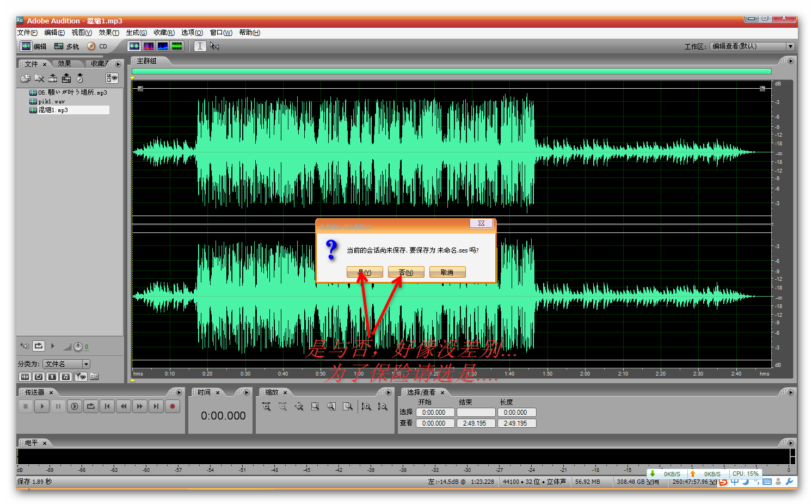812x504 pixels.
Task: Toggle show video files filter
Action: 52,377
